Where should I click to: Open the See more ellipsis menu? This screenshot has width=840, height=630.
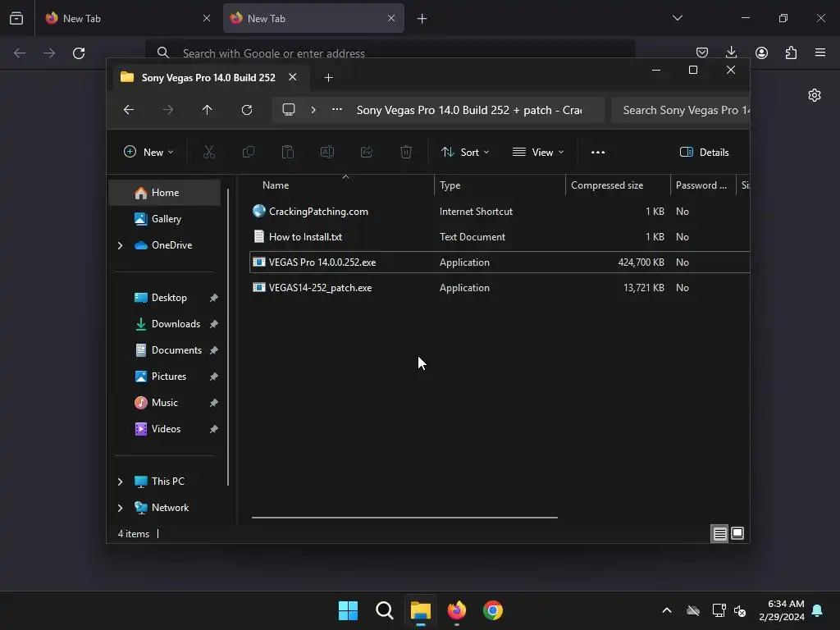(598, 152)
